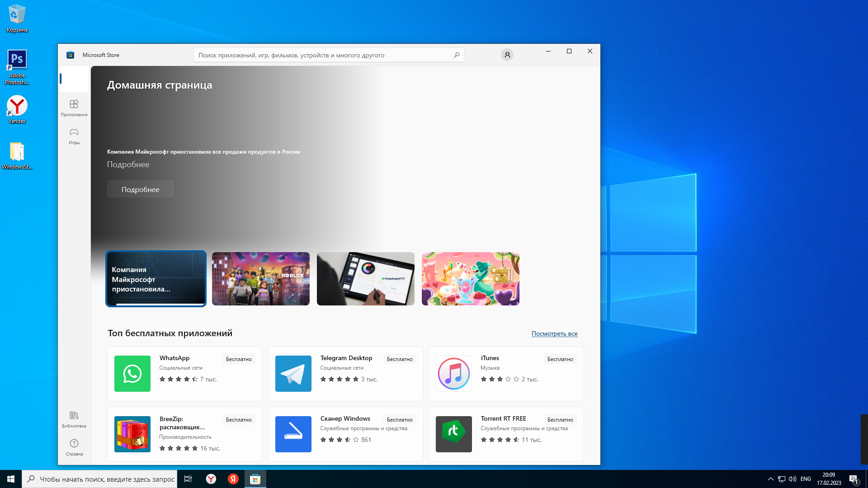Select the Candy Crush carousel thumbnail
Image resolution: width=868 pixels, height=488 pixels.
471,279
